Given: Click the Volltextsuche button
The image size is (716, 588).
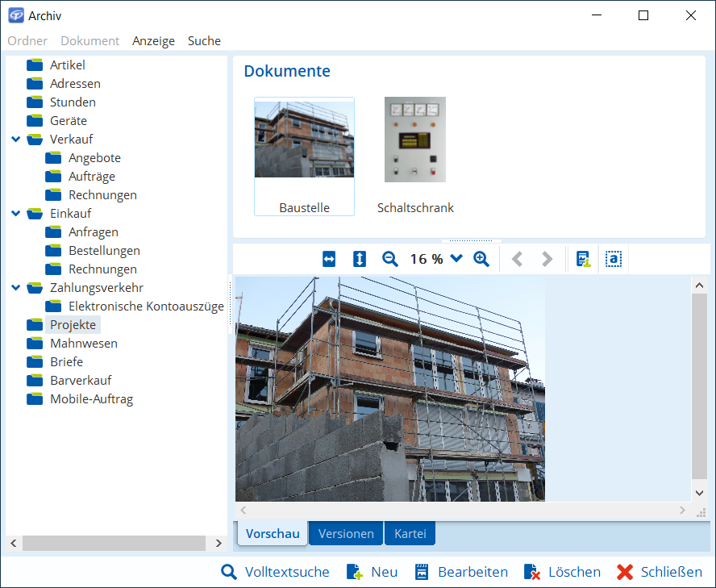Looking at the screenshot, I should (276, 572).
